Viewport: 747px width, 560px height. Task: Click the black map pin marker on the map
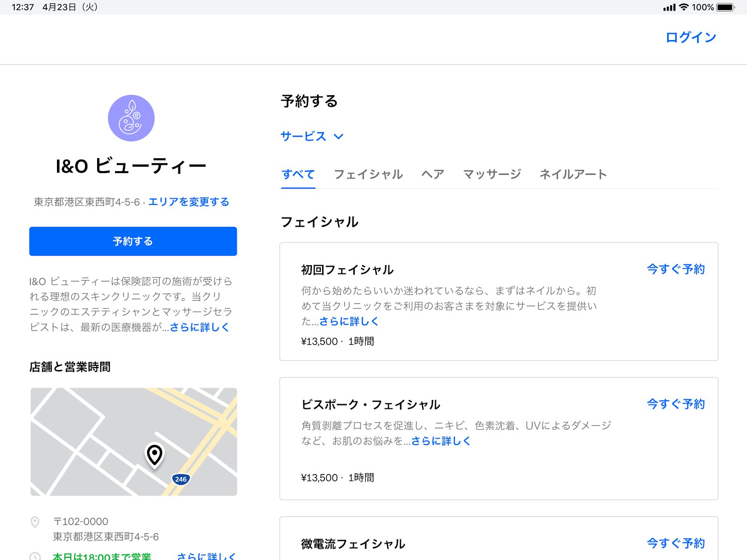coord(155,455)
